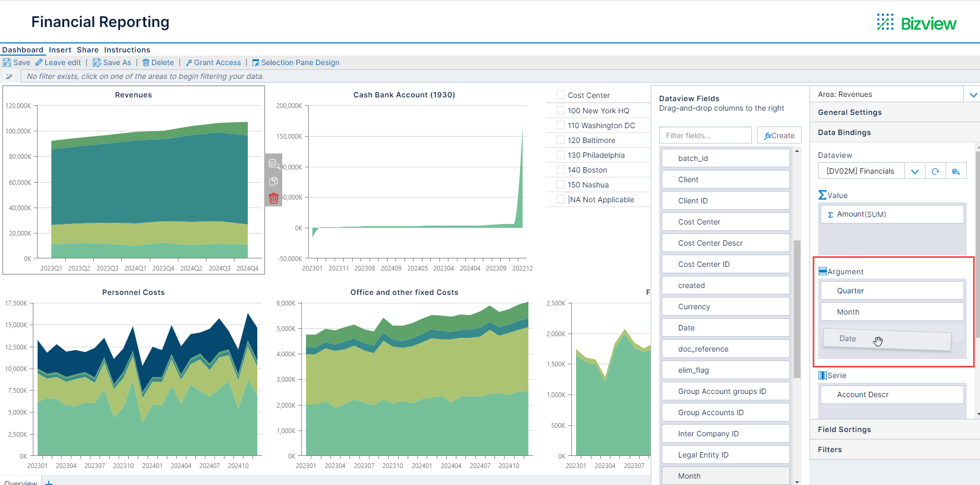This screenshot has width=980, height=485.
Task: Open the Share menu
Action: click(87, 50)
